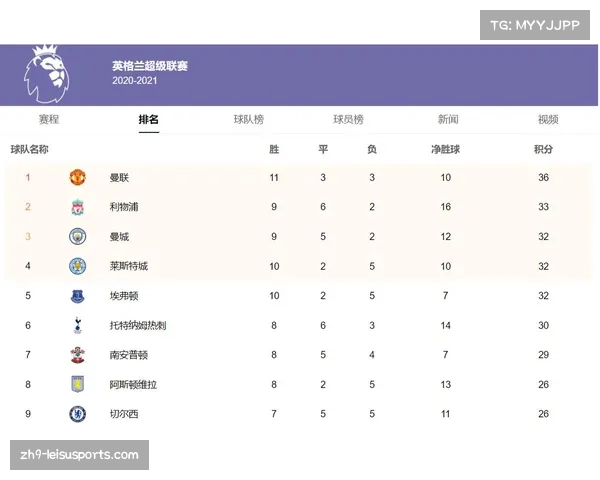Click the Manchester United (曼联) crest

(x=78, y=178)
